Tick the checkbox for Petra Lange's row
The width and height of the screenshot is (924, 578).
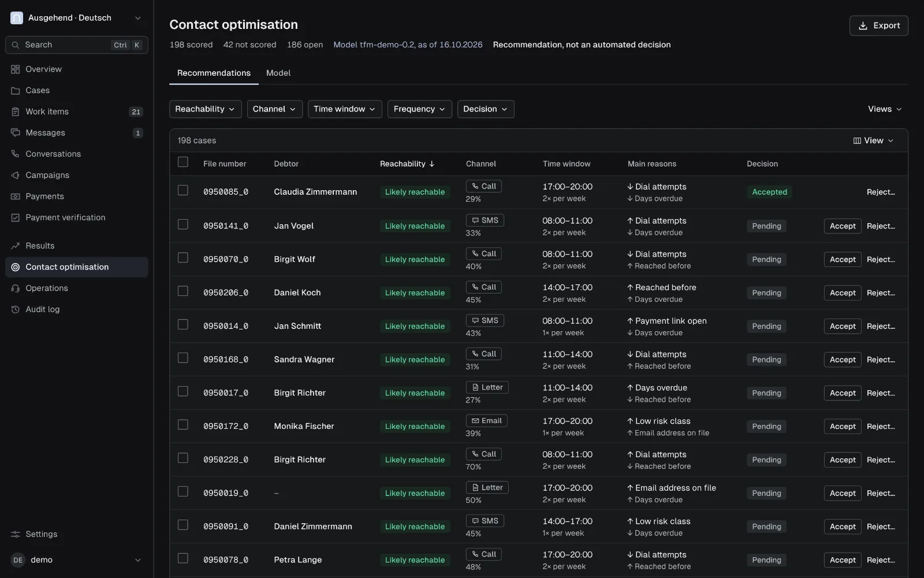pyautogui.click(x=183, y=558)
